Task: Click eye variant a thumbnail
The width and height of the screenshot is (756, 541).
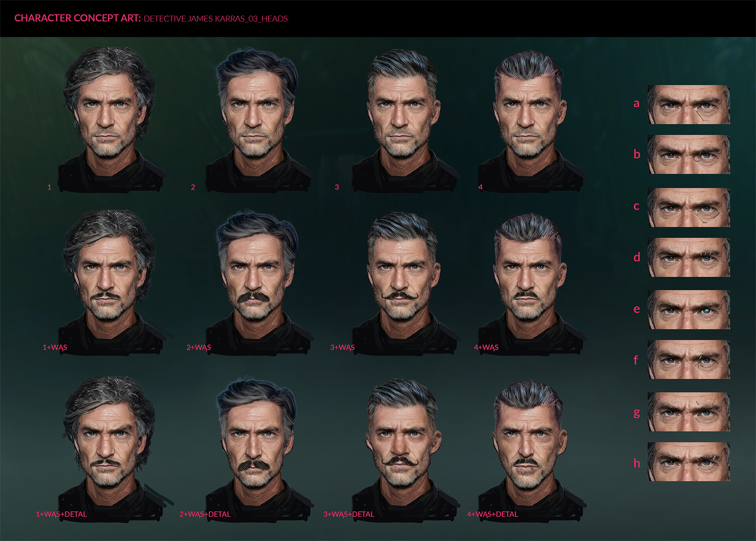Action: click(688, 104)
